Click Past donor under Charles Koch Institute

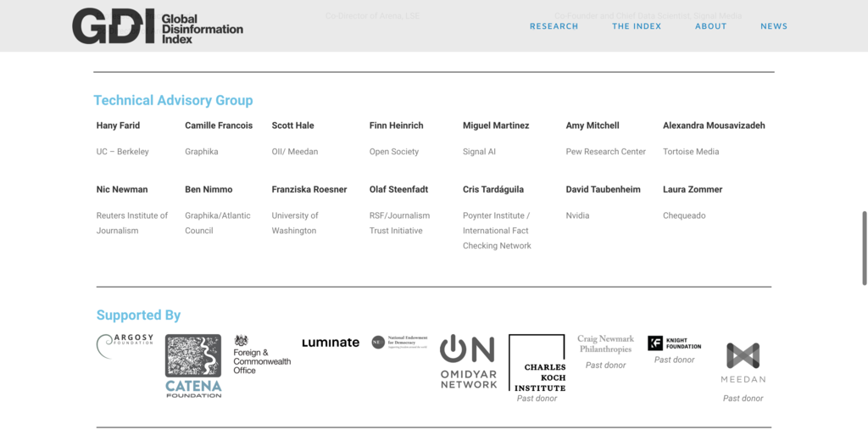tap(537, 399)
